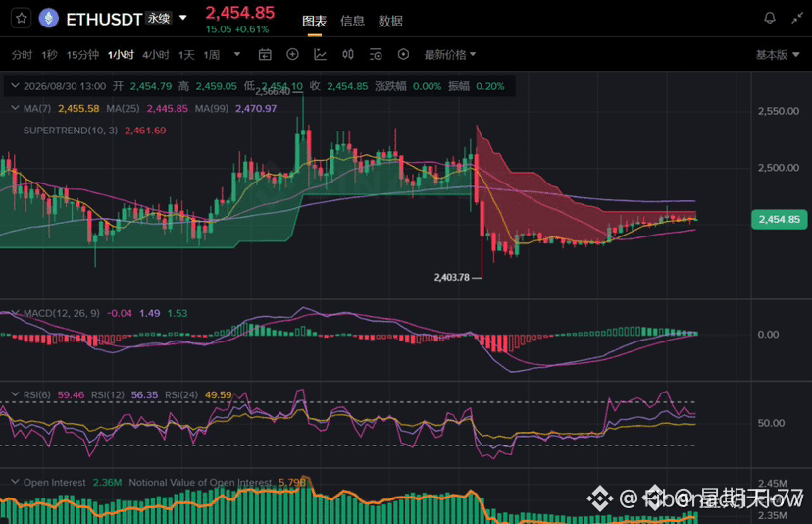Click the 2,550.00 price axis label
This screenshot has height=524, width=812.
[779, 111]
